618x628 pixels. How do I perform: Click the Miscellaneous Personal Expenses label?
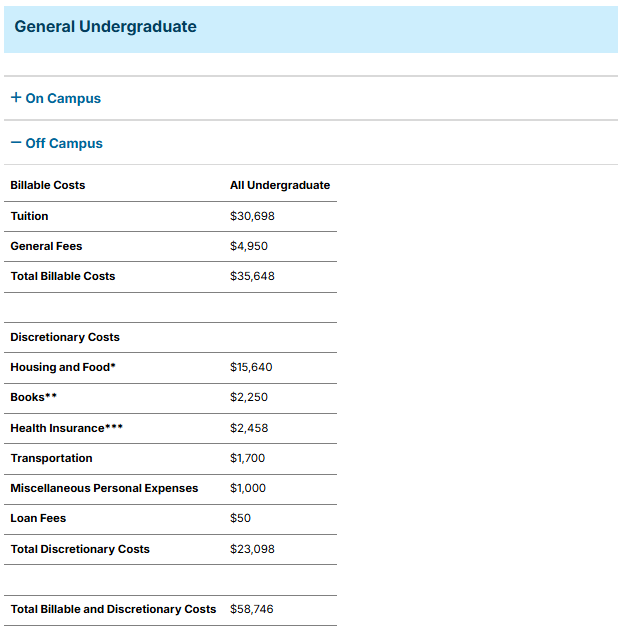(x=104, y=488)
